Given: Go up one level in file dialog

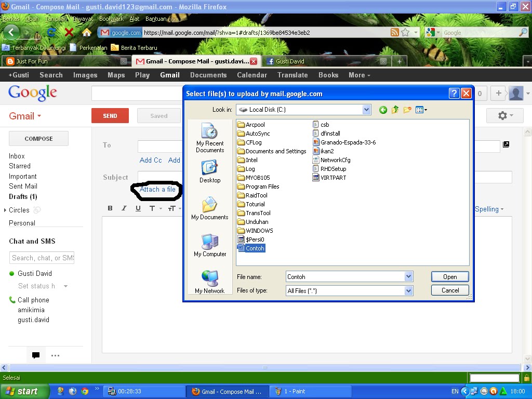Looking at the screenshot, I should click(x=395, y=110).
